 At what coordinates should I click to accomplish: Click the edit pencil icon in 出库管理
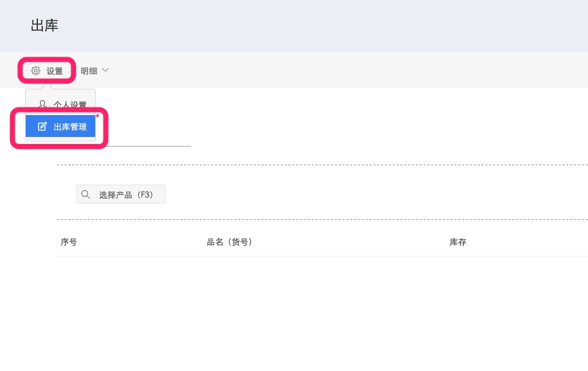(42, 127)
